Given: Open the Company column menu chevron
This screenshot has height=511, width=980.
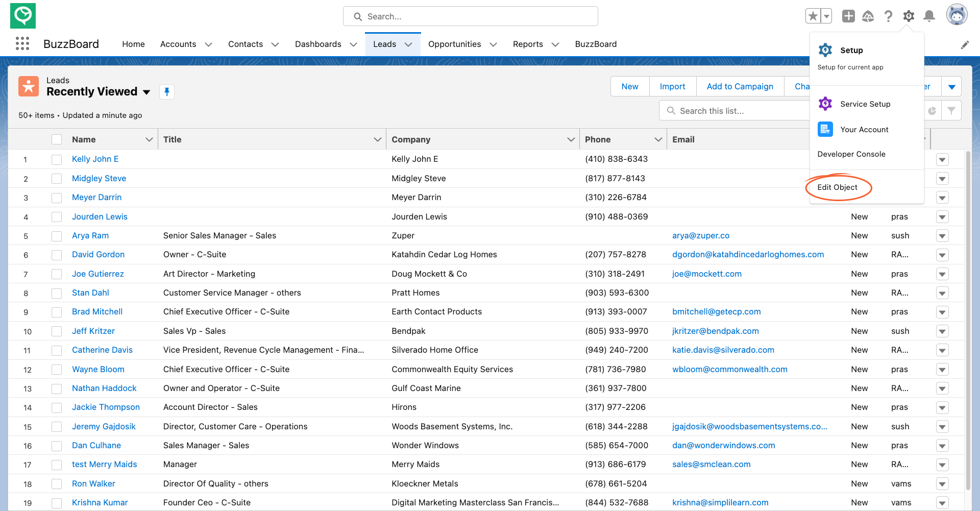Looking at the screenshot, I should click(571, 139).
